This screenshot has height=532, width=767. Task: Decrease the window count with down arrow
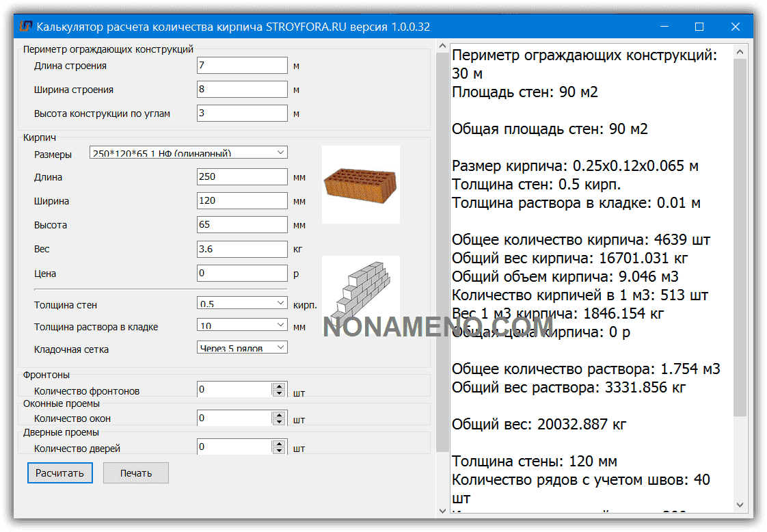tap(278, 421)
